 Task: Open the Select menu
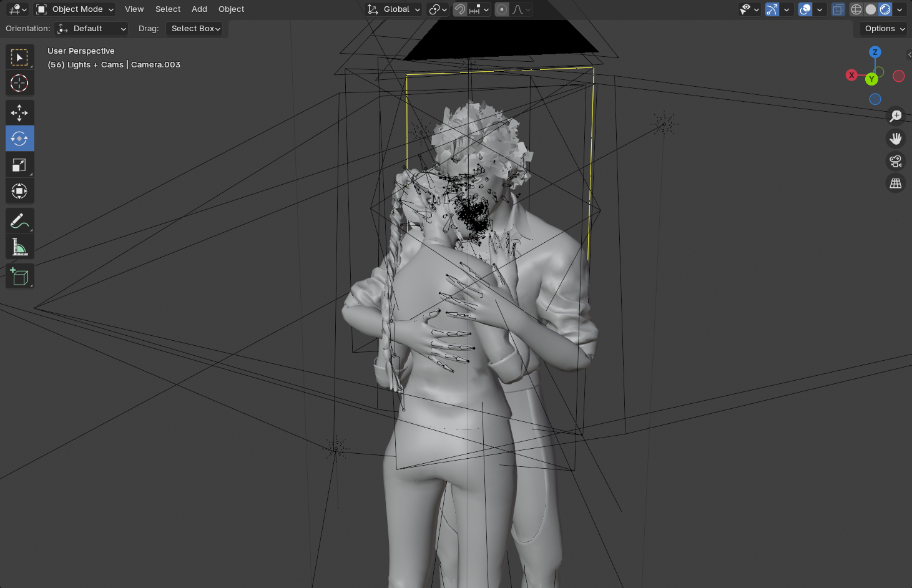coord(168,9)
